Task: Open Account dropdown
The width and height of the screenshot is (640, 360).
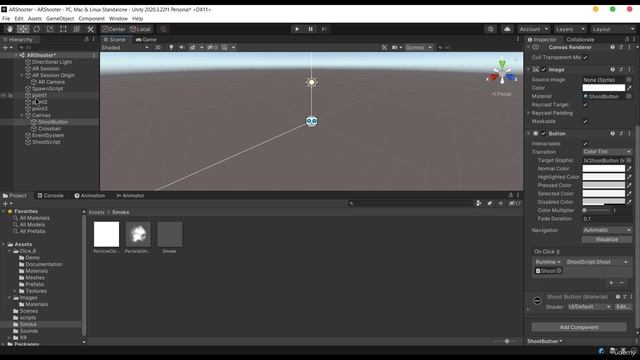Action: pos(533,29)
